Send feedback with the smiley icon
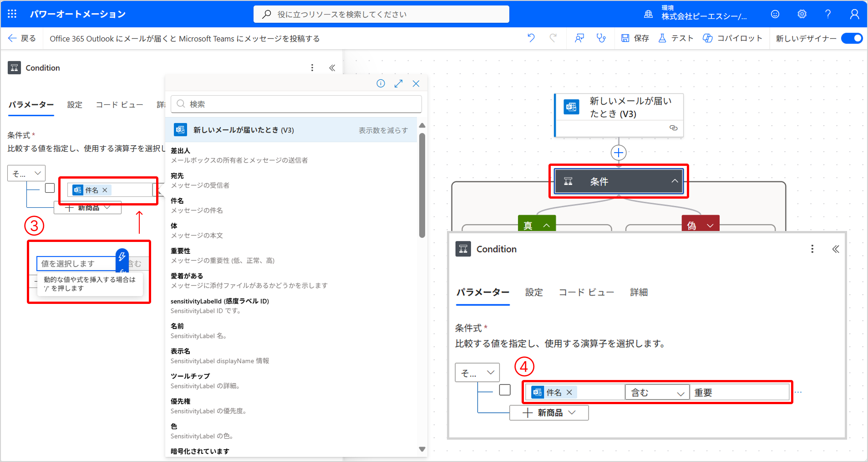 click(x=775, y=14)
